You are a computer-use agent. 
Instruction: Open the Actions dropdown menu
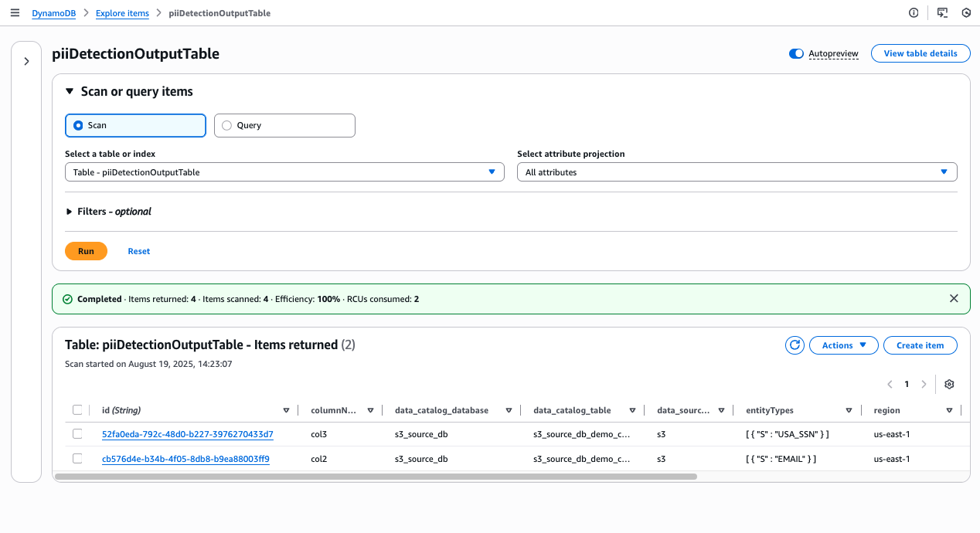844,345
